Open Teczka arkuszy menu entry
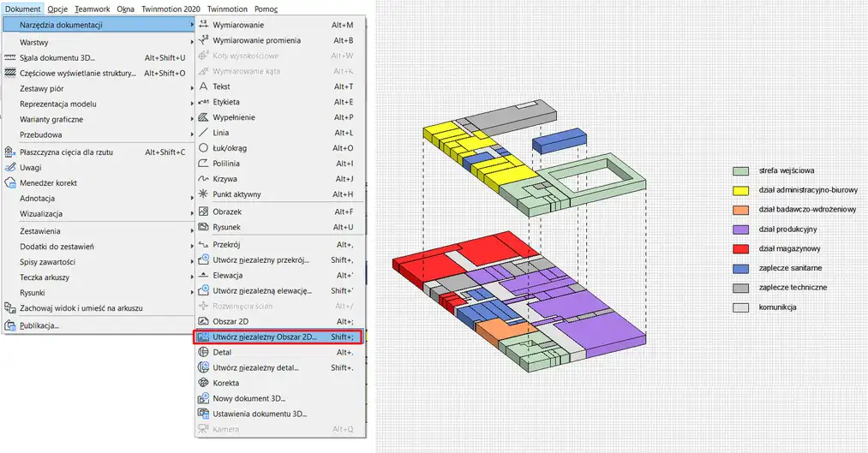Screen dimensions: 868x453 (x=98, y=277)
